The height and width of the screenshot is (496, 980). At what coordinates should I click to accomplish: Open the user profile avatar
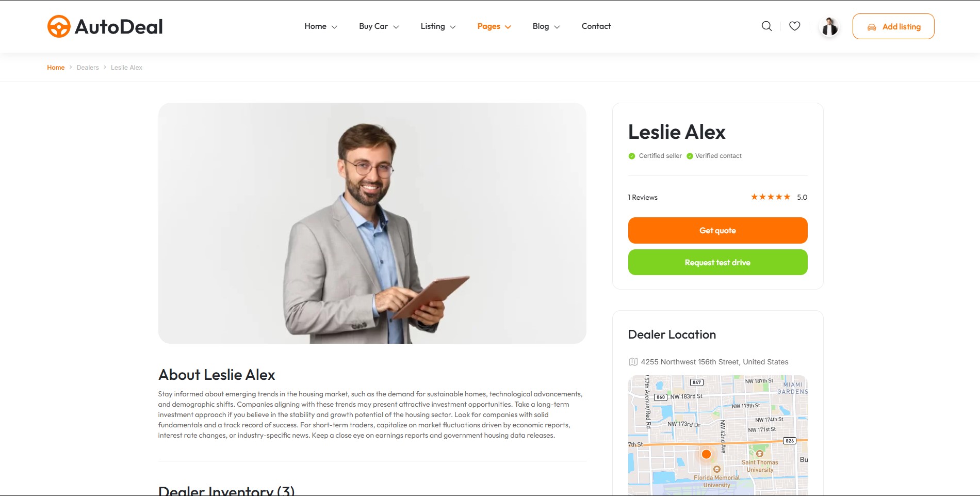click(x=829, y=26)
